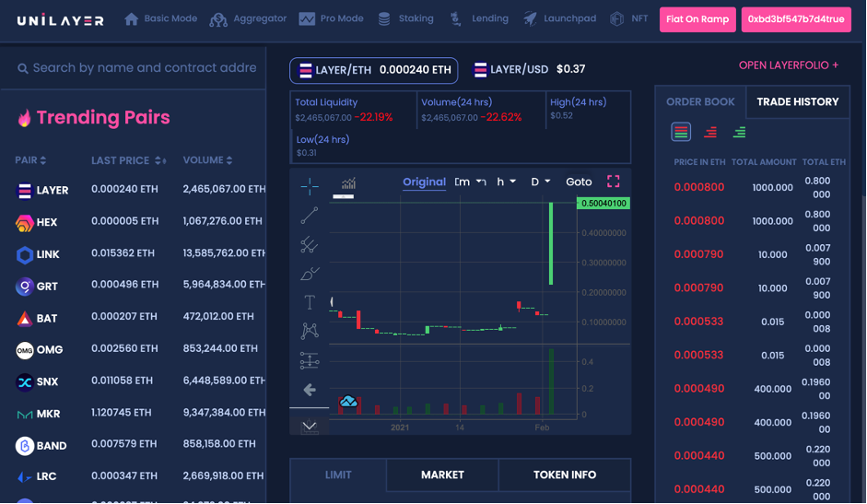Viewport: 867px width, 504px height.
Task: Click the Goto date button
Action: pos(579,182)
